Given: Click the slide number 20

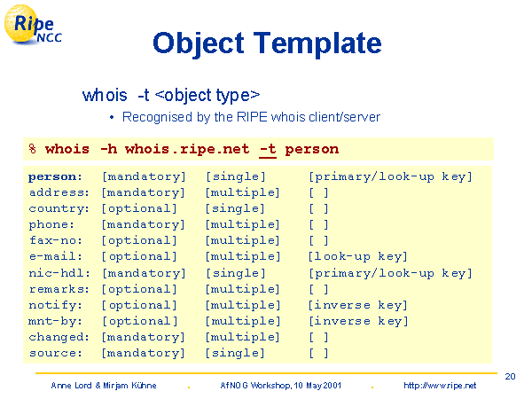Looking at the screenshot, I should (510, 376).
